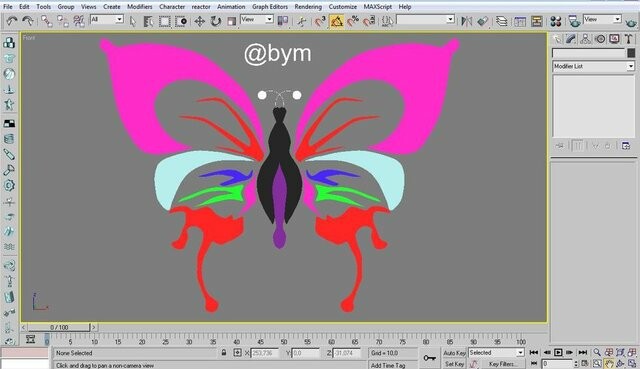Open the Selected key filter dropdown
Screen dimensions: 640x369
click(x=496, y=353)
